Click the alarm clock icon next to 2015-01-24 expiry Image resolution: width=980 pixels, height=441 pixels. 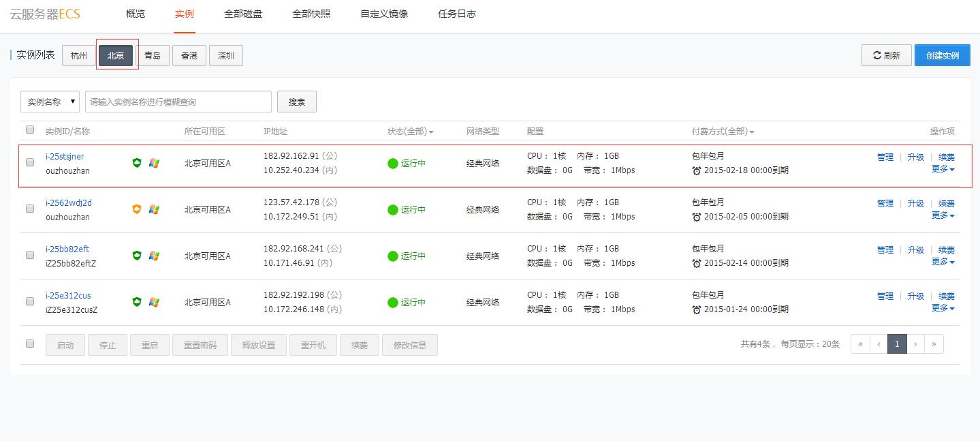point(695,309)
